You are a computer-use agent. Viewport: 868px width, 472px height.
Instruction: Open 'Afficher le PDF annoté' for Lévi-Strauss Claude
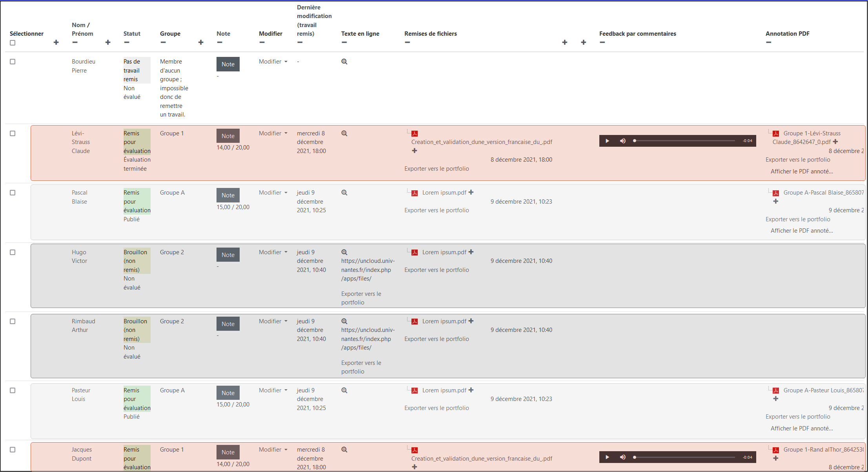click(802, 171)
